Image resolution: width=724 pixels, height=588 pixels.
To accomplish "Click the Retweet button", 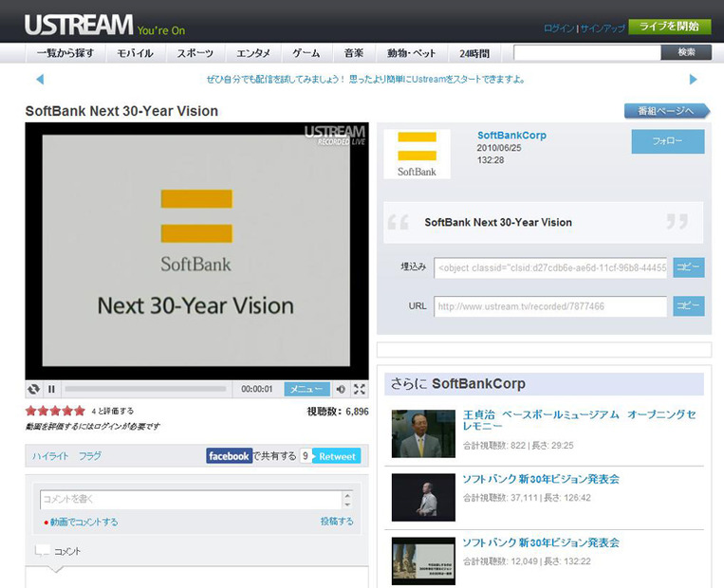I will (337, 456).
